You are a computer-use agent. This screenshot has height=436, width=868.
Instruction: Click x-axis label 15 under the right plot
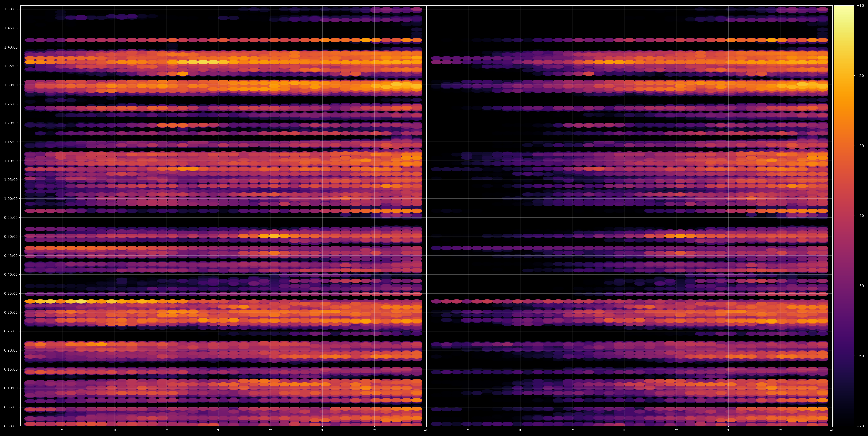572,430
